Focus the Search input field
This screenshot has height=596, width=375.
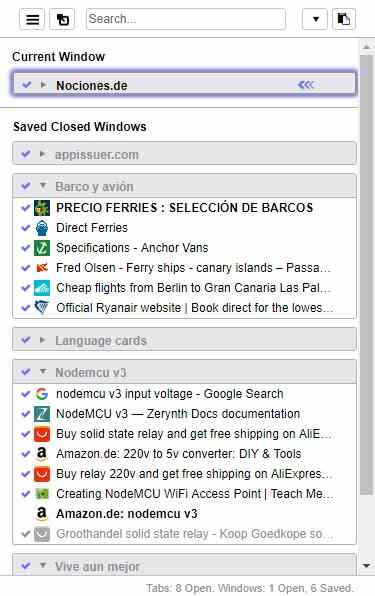tap(186, 19)
